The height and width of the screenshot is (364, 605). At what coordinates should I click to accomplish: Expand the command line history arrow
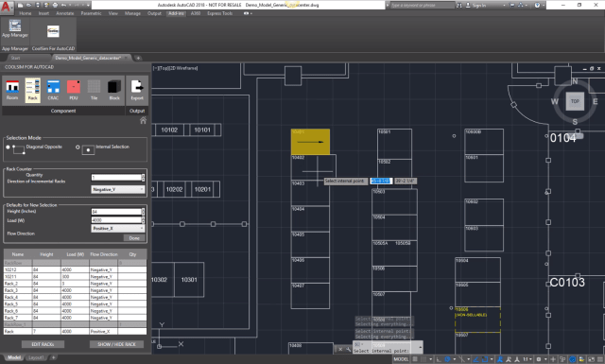pos(420,347)
